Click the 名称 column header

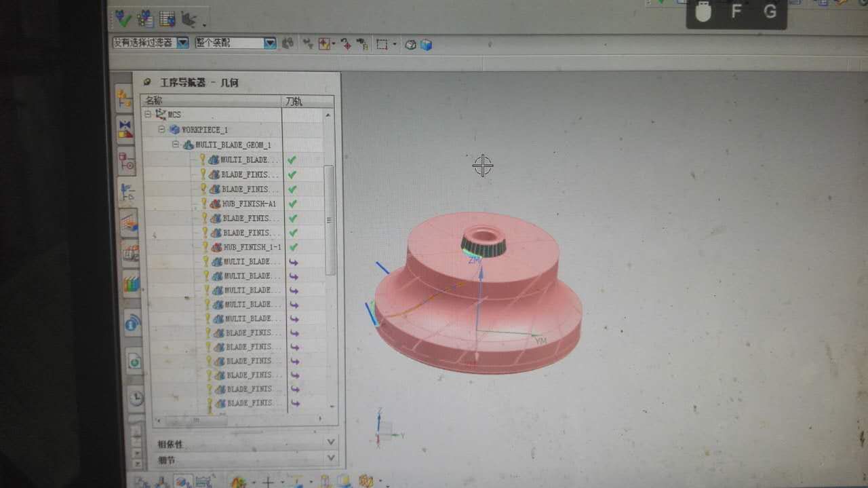click(155, 101)
